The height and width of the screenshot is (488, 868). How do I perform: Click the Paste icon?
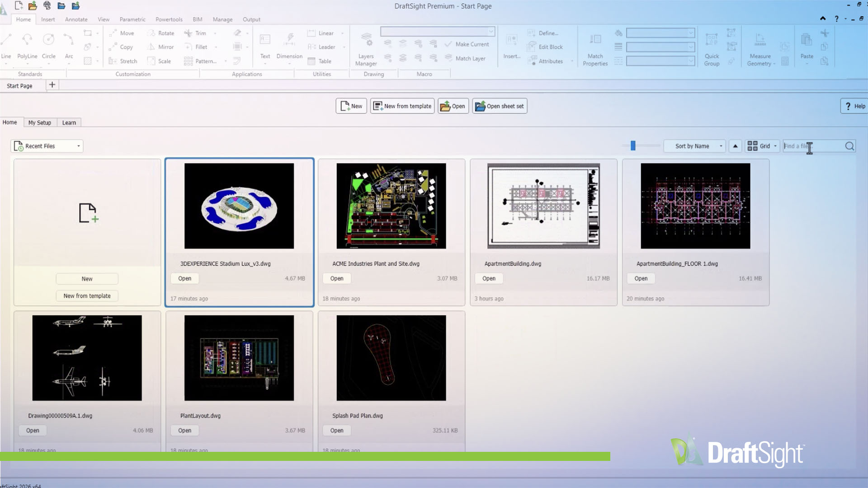pyautogui.click(x=807, y=40)
